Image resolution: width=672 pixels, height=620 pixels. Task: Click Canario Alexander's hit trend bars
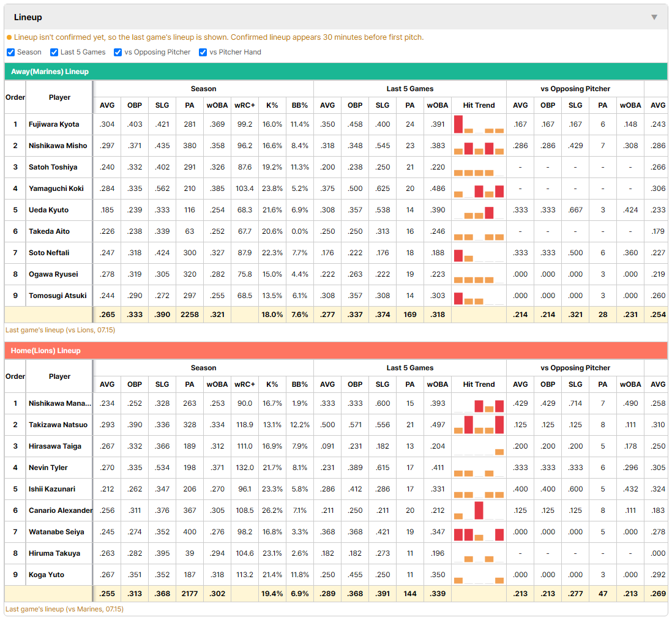click(x=479, y=510)
